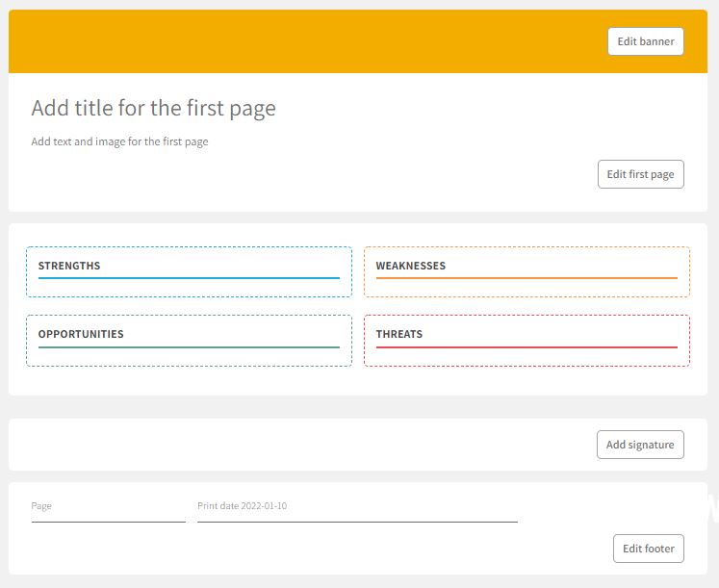Click the 'Add text and image' placeholder text

(x=119, y=141)
